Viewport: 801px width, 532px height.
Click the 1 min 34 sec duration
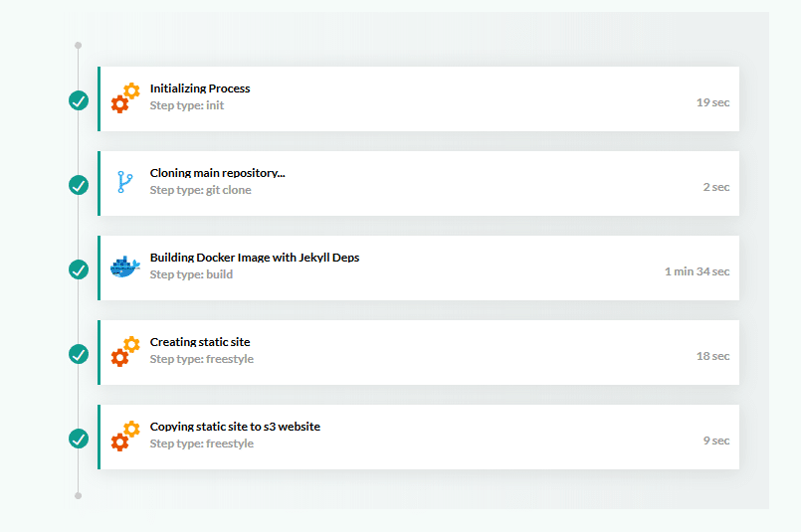697,271
